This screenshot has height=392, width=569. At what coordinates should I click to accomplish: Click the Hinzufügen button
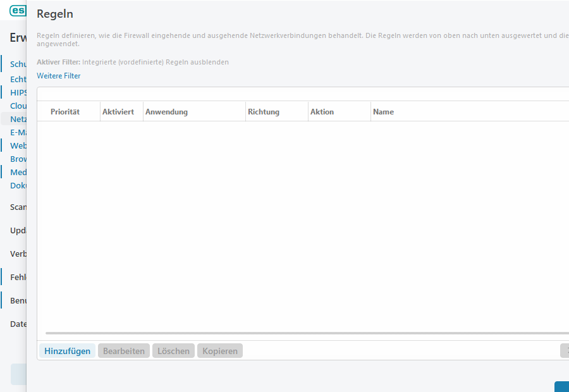pyautogui.click(x=67, y=350)
